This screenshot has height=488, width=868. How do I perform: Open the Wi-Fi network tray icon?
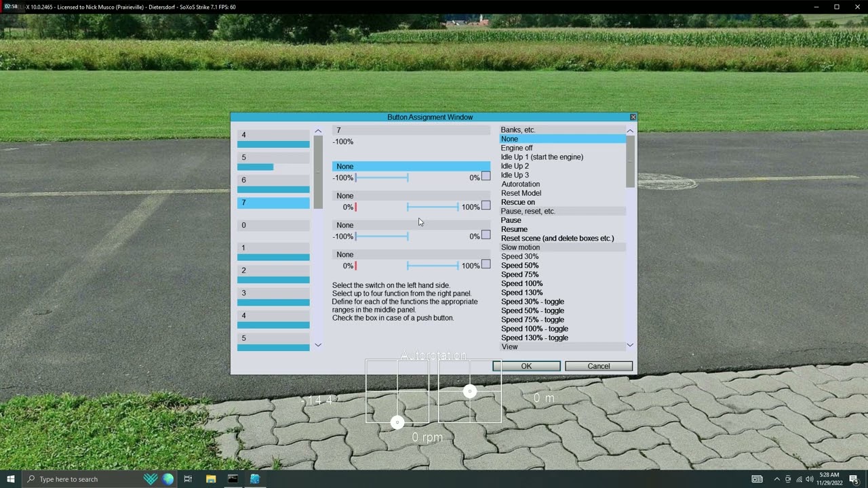coord(799,479)
